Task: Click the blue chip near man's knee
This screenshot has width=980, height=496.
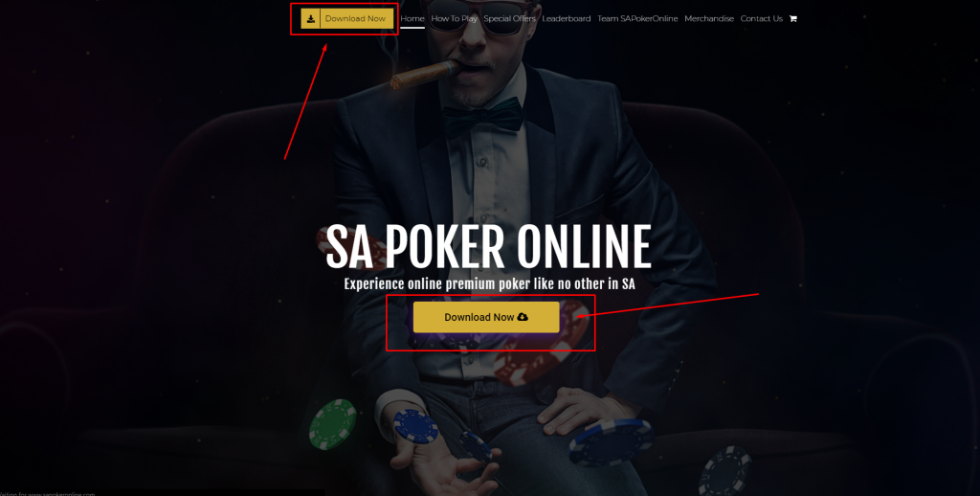Action: 610,441
